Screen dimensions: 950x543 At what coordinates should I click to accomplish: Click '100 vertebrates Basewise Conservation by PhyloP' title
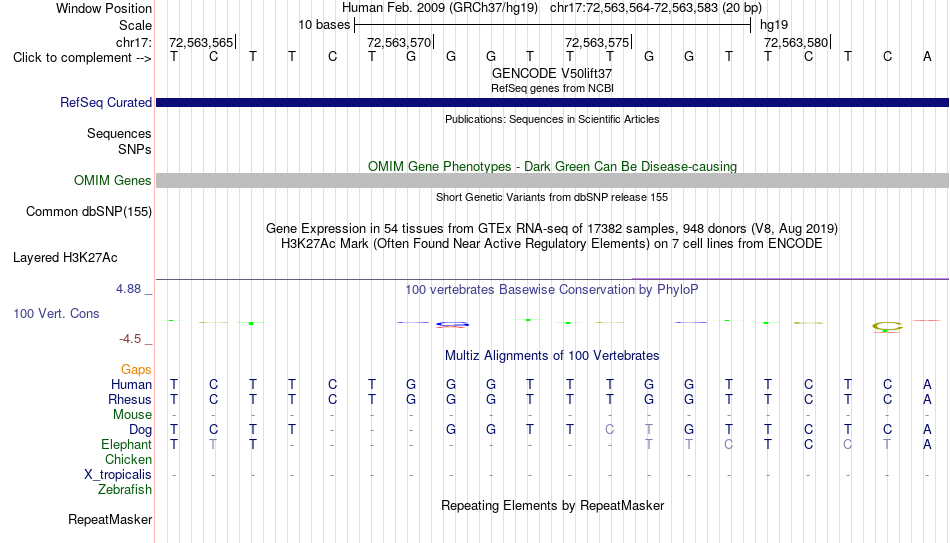tap(552, 290)
